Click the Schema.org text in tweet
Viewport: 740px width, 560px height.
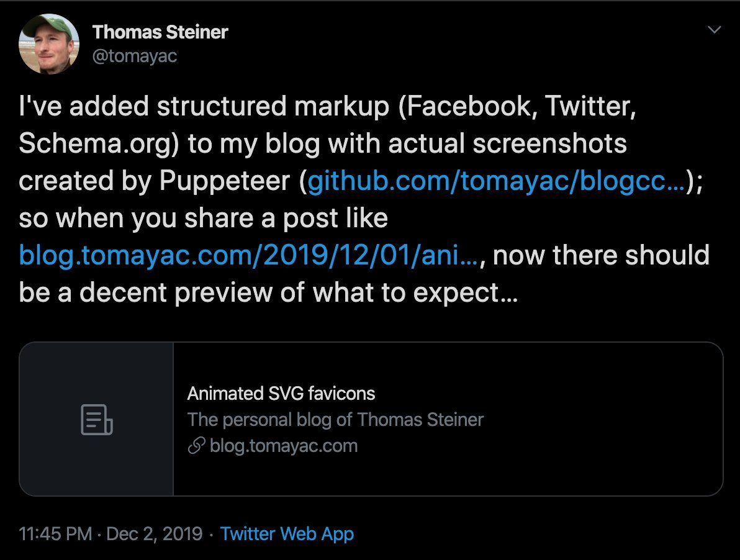[x=99, y=143]
